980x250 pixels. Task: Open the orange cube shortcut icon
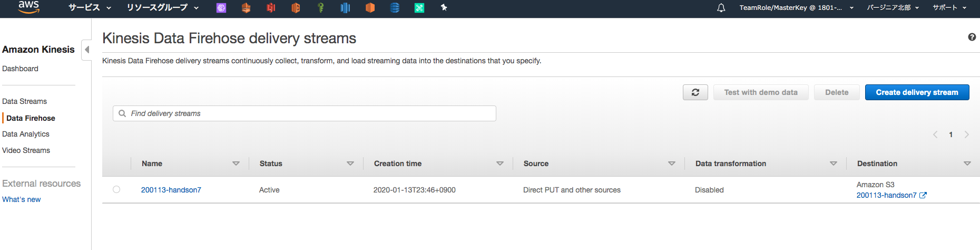370,8
